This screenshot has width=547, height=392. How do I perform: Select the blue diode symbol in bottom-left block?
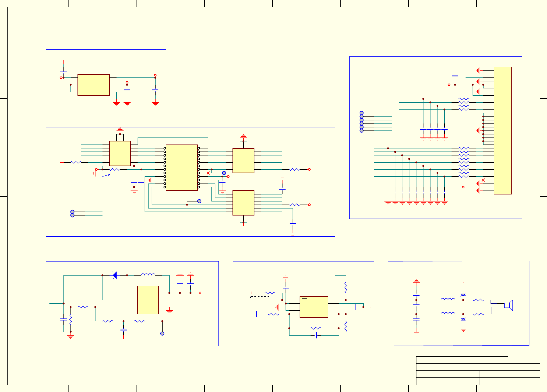(x=115, y=275)
